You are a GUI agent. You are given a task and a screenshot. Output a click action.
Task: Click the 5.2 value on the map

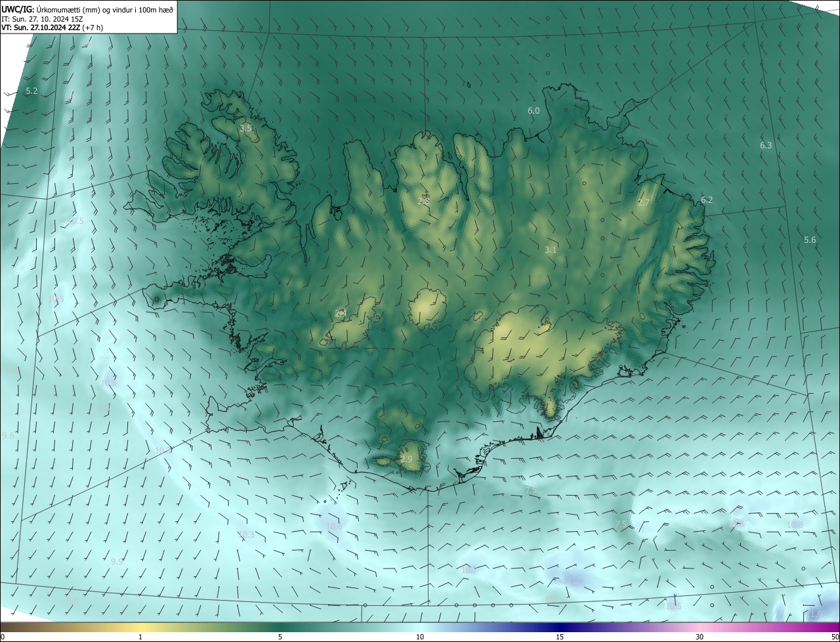(31, 91)
